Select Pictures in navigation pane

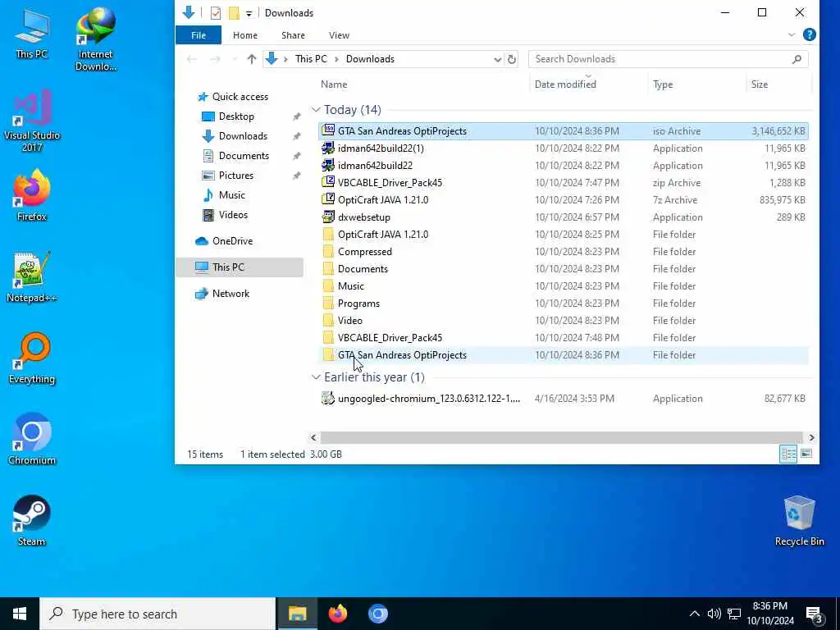[235, 176]
